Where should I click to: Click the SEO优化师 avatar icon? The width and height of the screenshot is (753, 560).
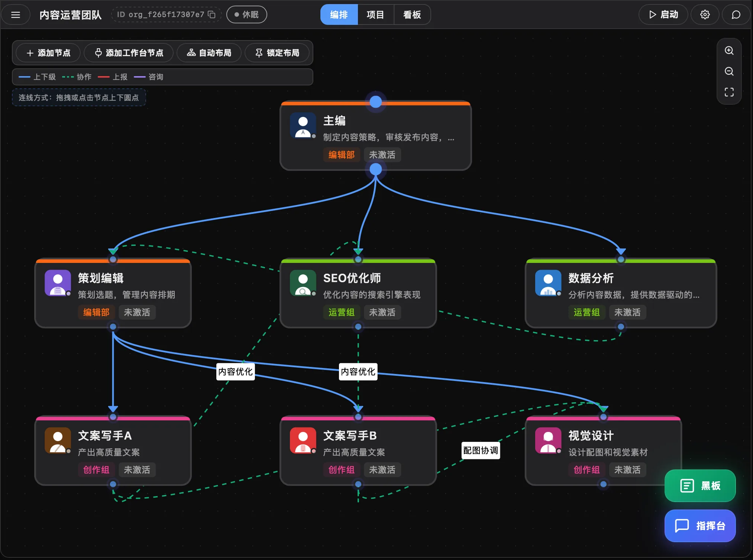click(303, 283)
